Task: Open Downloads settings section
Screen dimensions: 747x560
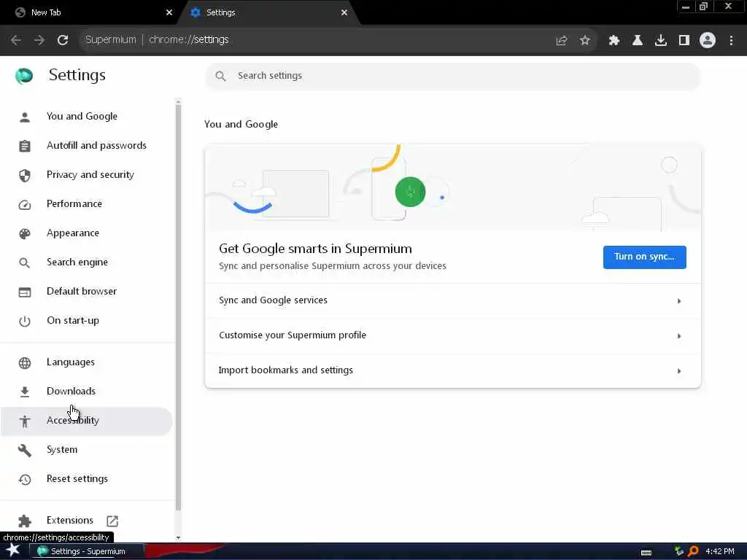Action: coord(86,392)
